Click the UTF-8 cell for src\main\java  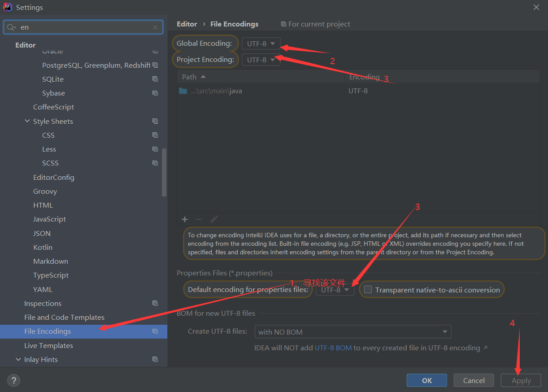358,91
